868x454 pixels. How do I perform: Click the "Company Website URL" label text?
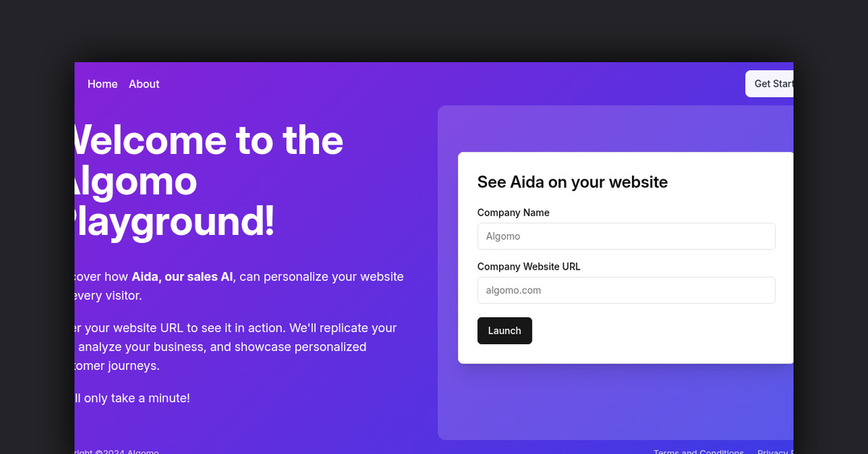pyautogui.click(x=528, y=267)
